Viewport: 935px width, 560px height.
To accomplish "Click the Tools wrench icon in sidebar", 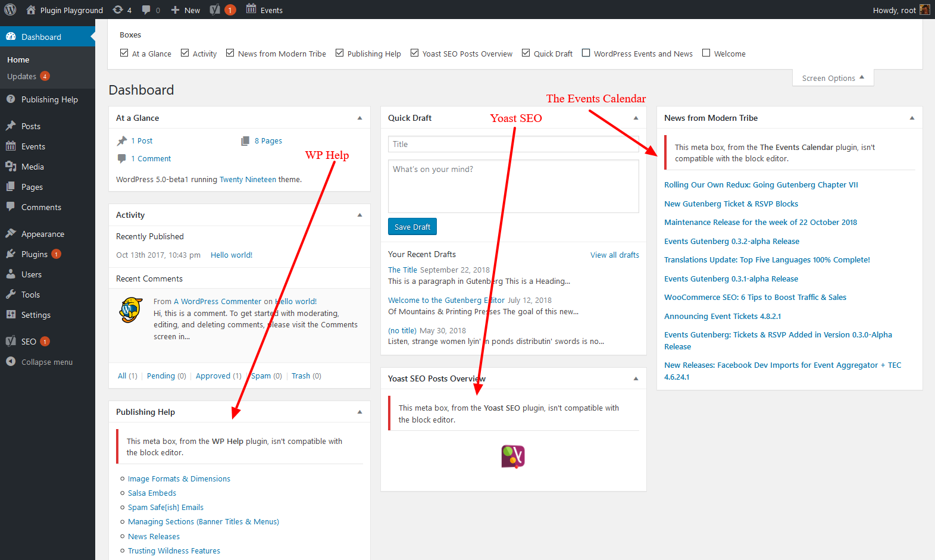I will [11, 294].
